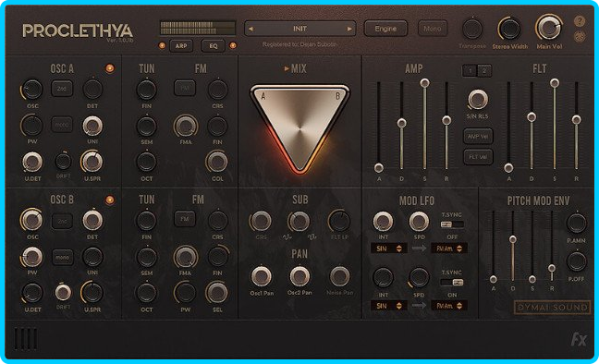Toggle the orange LED next to ARP

[x=162, y=46]
